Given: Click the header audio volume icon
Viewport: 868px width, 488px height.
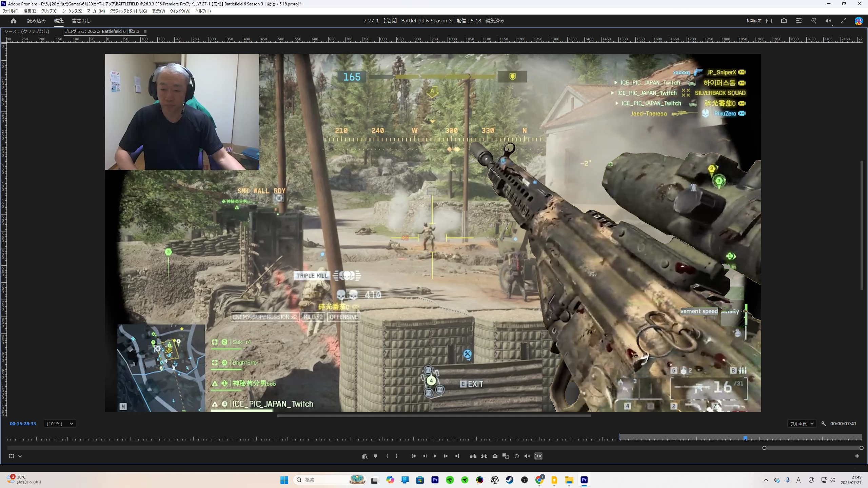Looking at the screenshot, I should (x=828, y=21).
